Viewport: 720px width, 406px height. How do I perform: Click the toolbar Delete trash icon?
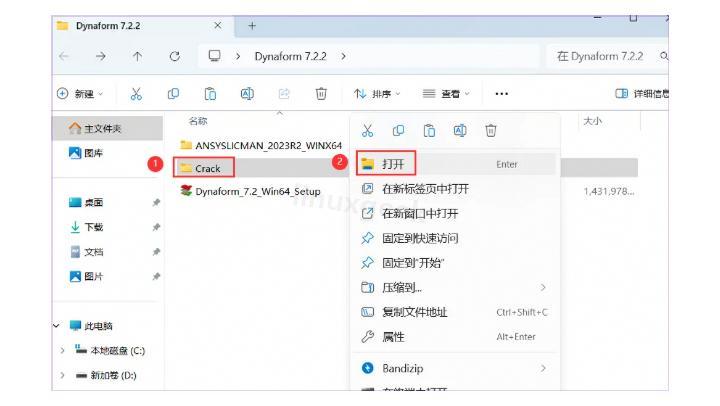pos(321,94)
